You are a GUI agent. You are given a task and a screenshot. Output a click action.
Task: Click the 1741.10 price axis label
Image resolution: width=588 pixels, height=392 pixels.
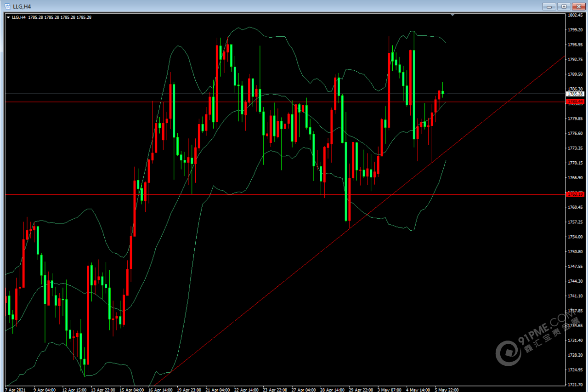(x=576, y=295)
